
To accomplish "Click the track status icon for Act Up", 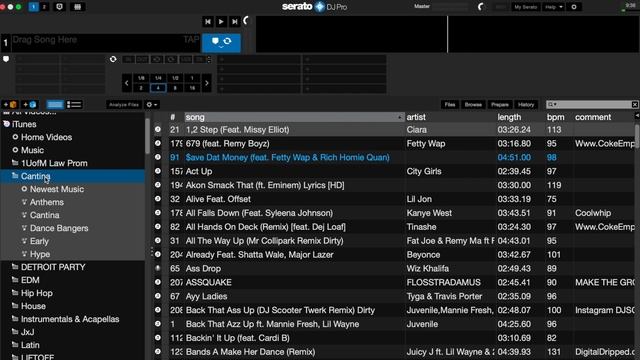I will coord(158,171).
